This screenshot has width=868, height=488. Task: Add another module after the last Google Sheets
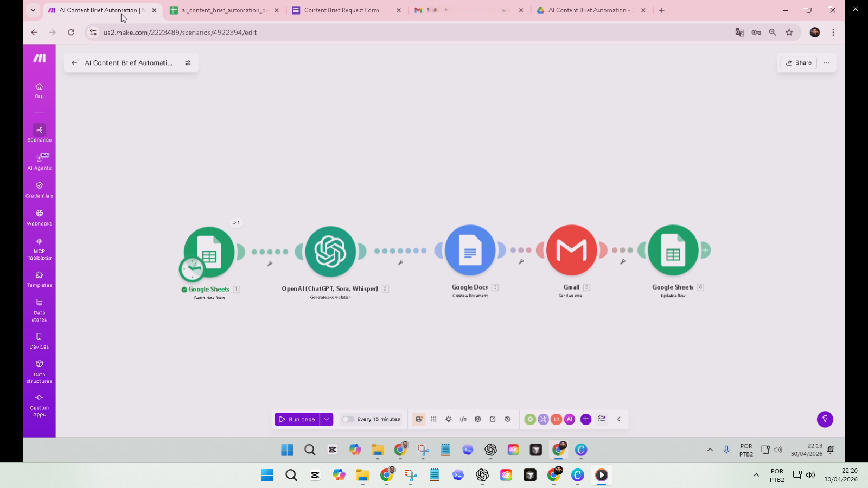(x=705, y=250)
